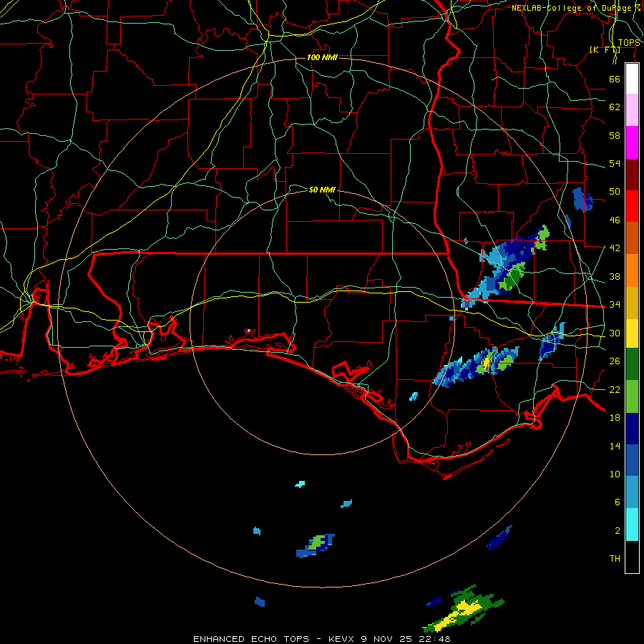Pick the medium blue legend swatch
Image resolution: width=644 pixels, height=644 pixels.
pos(632,460)
